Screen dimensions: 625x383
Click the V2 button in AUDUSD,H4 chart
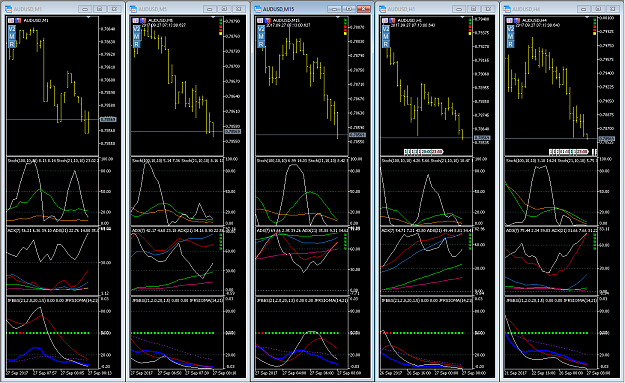pos(511,29)
